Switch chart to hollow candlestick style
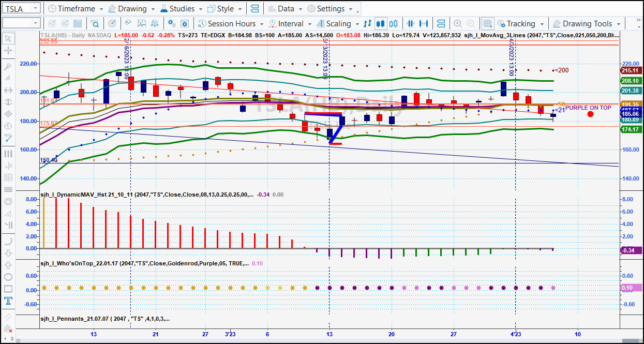Viewport: 644px width, 344px height. pos(394,23)
